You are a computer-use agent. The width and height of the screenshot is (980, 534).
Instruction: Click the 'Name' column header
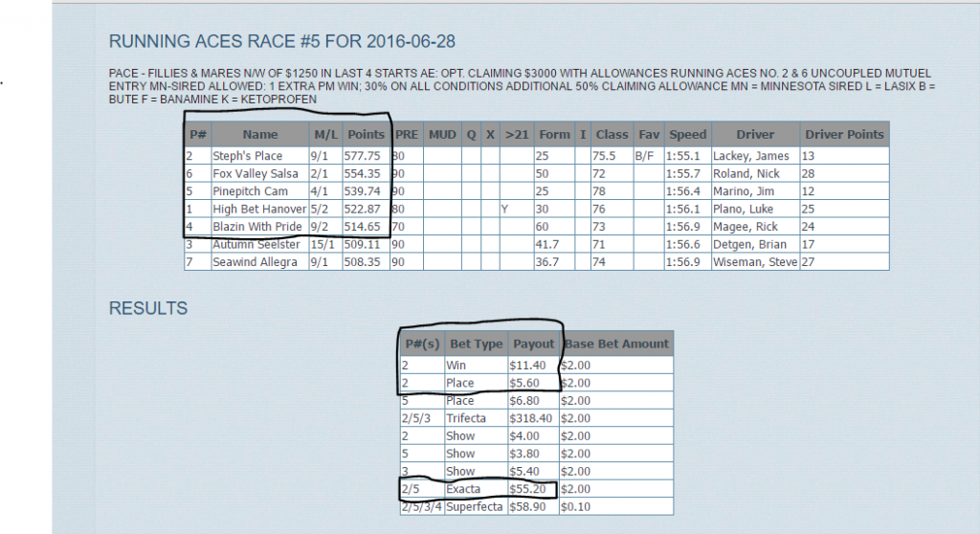pos(260,134)
